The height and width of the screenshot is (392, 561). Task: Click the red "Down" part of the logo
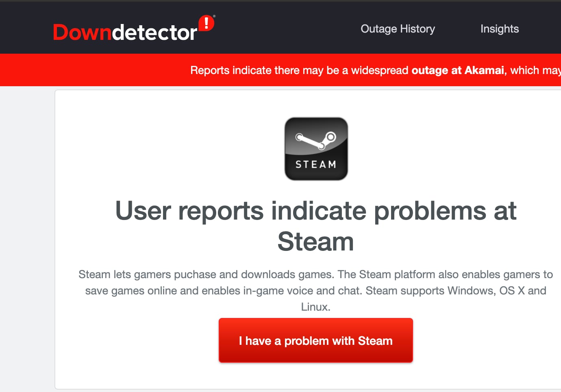pyautogui.click(x=82, y=32)
